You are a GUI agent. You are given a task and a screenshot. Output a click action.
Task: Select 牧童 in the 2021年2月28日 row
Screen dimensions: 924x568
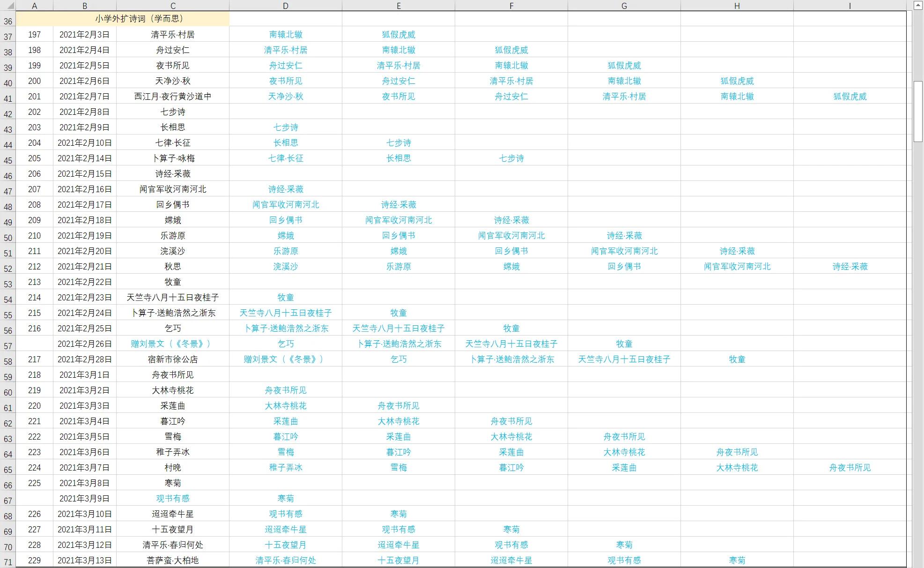tap(737, 359)
